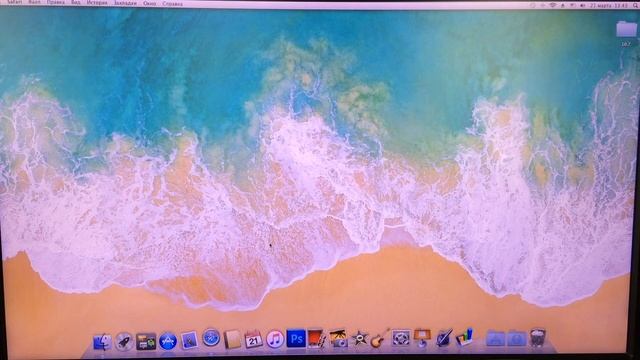The width and height of the screenshot is (640, 360).
Task: Open the Файл menu
Action: tap(34, 3)
